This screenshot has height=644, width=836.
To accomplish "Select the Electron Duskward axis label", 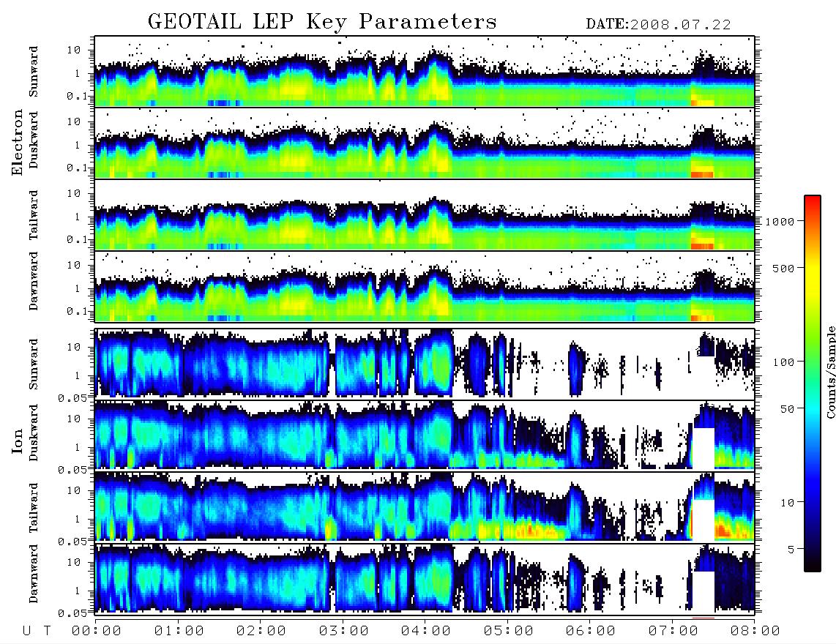I will click(34, 141).
